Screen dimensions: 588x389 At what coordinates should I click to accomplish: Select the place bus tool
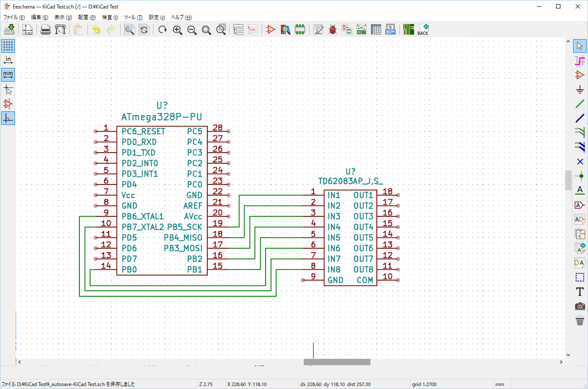tap(580, 118)
